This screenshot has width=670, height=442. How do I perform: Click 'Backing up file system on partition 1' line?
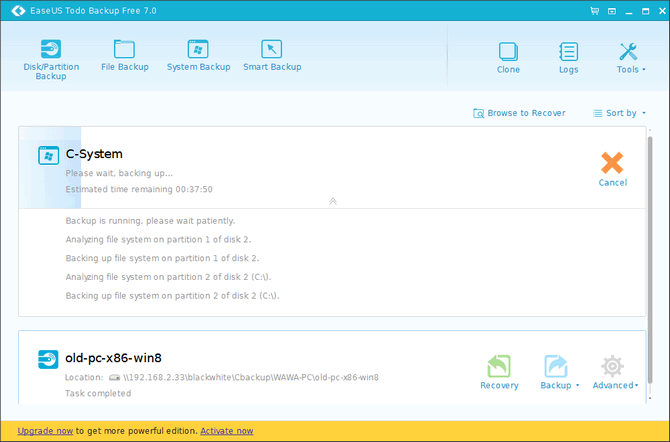162,259
